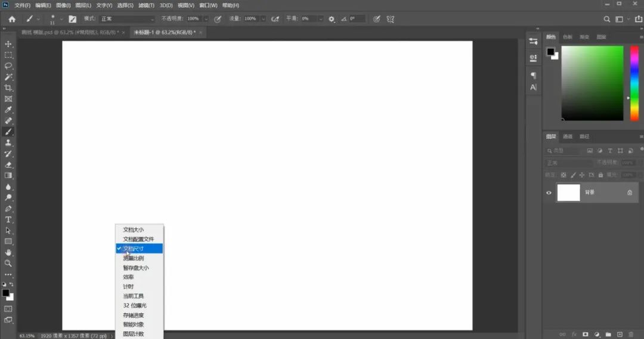Open the 模式 blend mode dropdown
Image resolution: width=644 pixels, height=339 pixels.
tap(128, 19)
